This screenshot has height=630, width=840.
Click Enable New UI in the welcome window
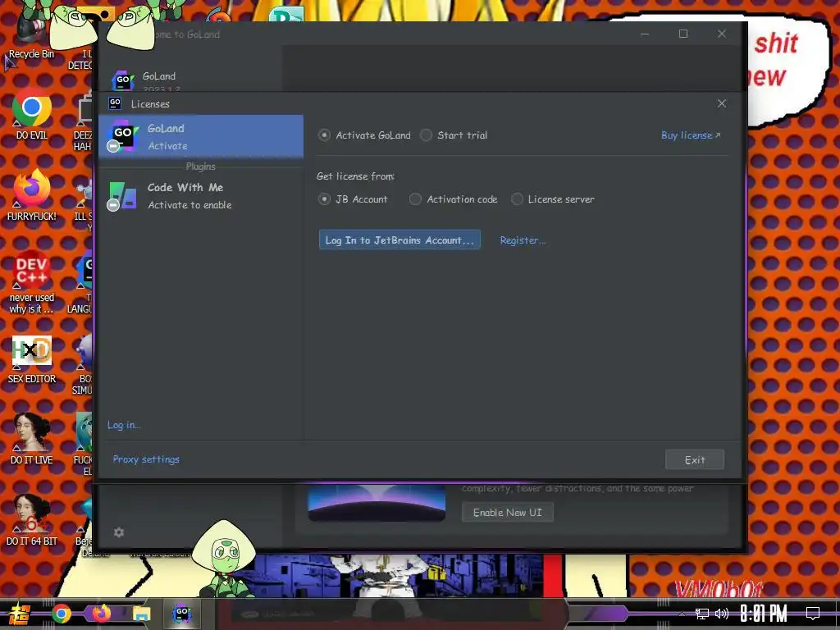(x=507, y=513)
